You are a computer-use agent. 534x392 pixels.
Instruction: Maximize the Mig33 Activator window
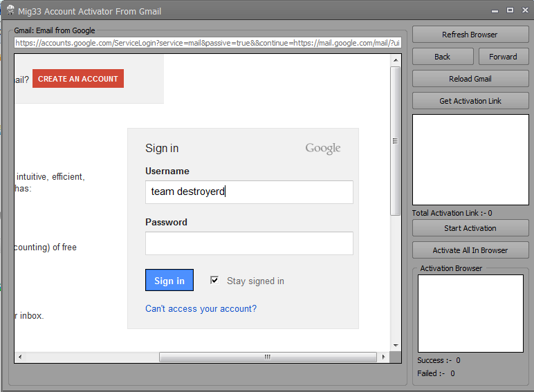point(510,10)
